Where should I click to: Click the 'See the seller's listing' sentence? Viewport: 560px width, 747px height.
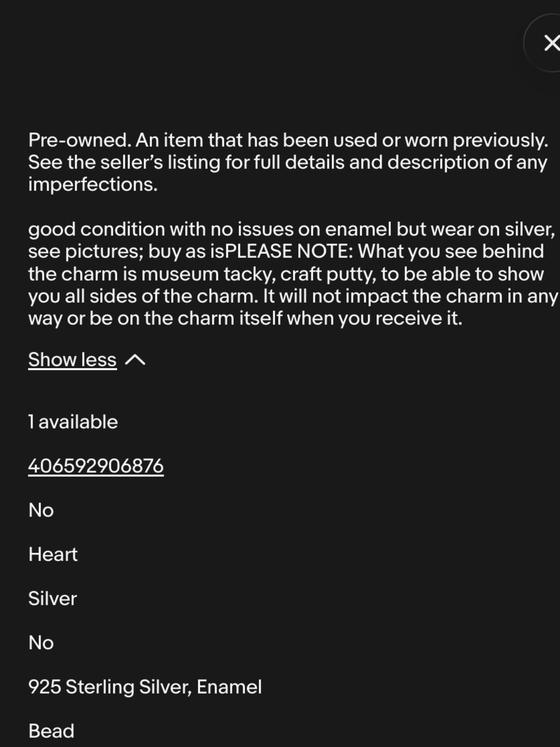coord(288,163)
